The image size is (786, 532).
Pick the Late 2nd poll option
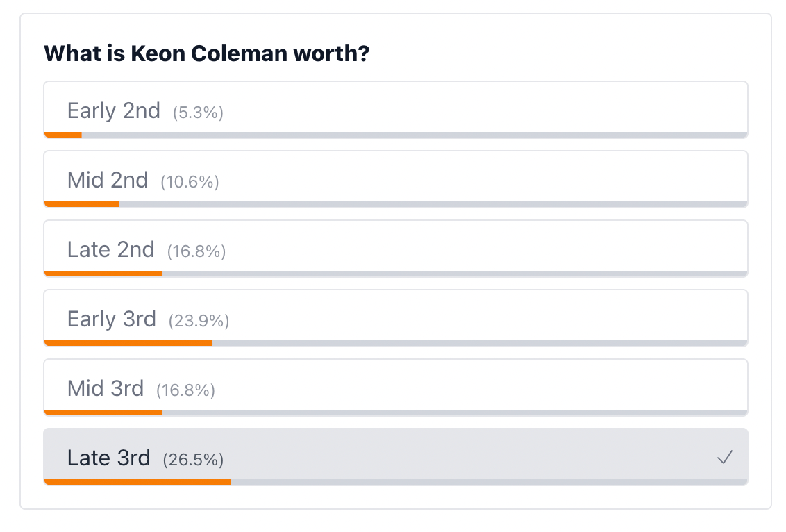tap(396, 249)
